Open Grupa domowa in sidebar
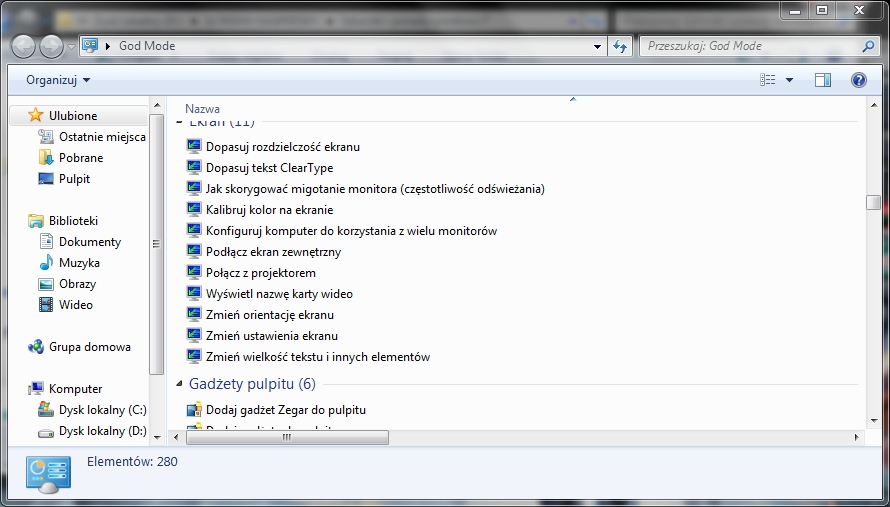Viewport: 890px width, 507px height. pos(90,347)
